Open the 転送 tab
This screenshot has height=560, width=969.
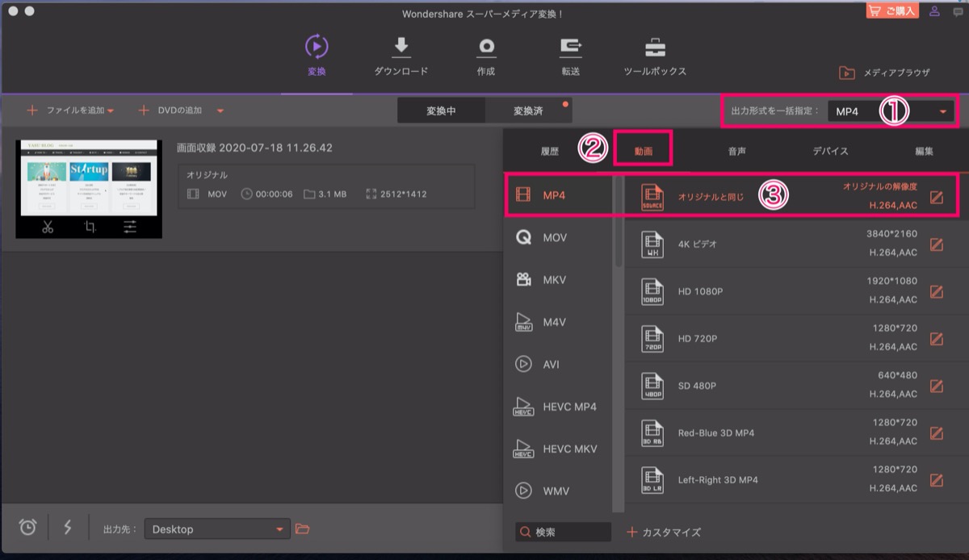coord(571,57)
